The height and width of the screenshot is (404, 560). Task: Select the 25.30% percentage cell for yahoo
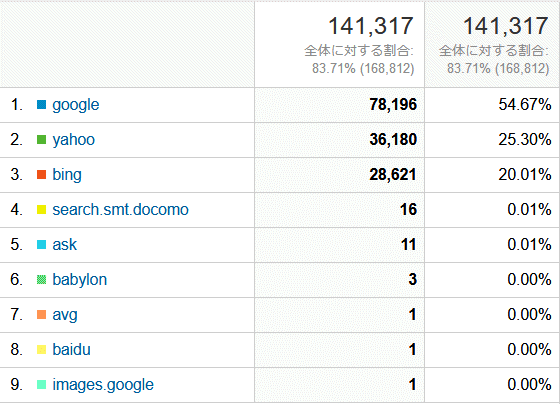tap(492, 140)
